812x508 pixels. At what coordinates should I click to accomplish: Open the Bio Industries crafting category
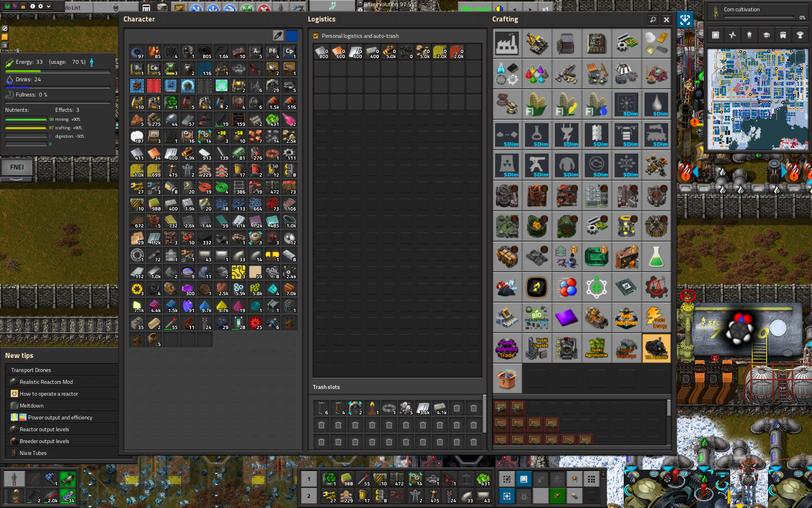click(x=537, y=317)
